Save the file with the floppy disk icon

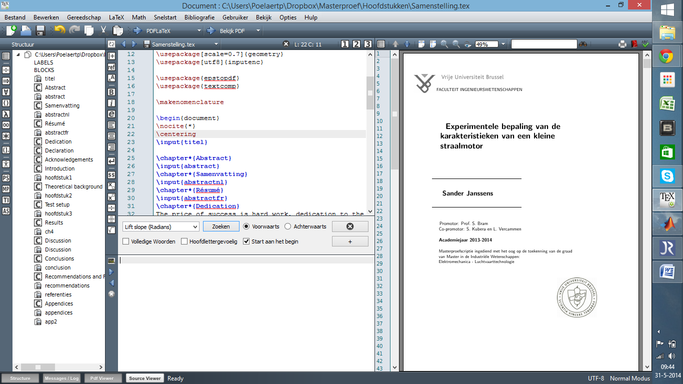(x=41, y=30)
